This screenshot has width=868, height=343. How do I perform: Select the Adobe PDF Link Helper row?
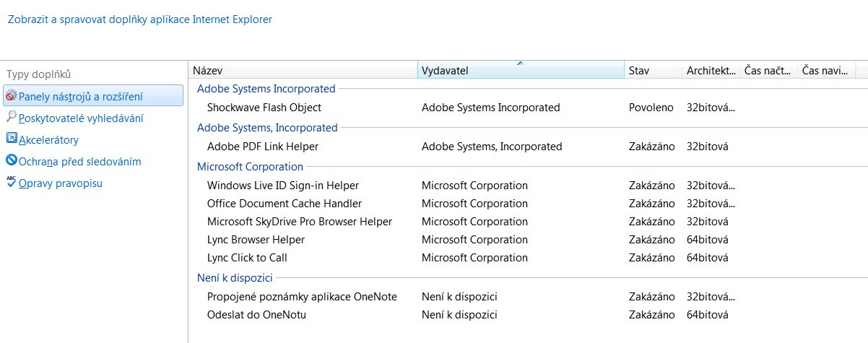[262, 147]
